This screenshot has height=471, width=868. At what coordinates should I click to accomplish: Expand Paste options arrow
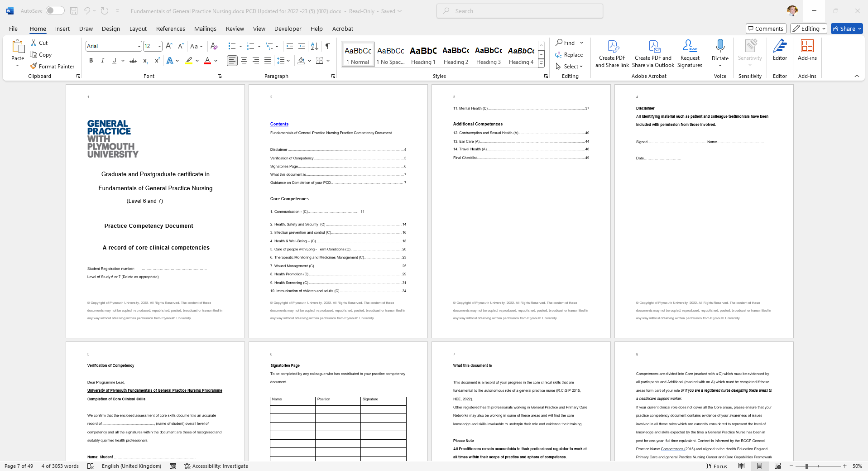tap(18, 66)
